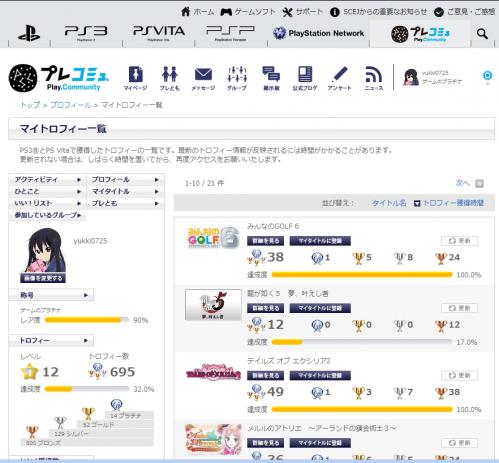
Task: Click the header user avatar yukki0725
Action: tap(411, 77)
